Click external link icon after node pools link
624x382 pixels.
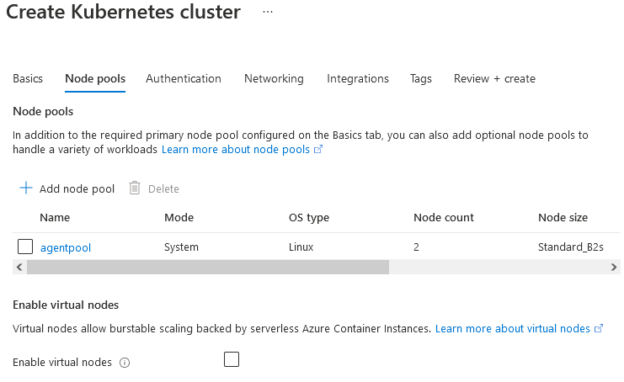point(318,150)
